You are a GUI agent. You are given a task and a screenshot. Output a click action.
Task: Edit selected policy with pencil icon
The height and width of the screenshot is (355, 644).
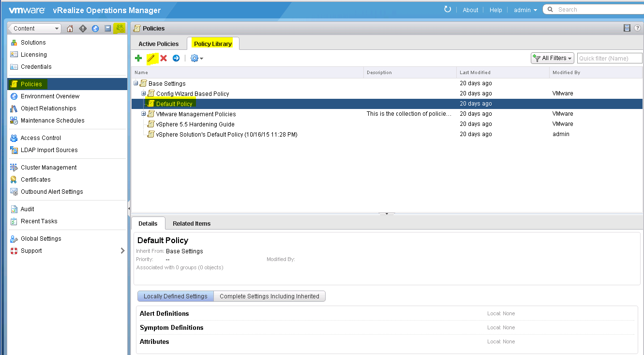click(151, 58)
